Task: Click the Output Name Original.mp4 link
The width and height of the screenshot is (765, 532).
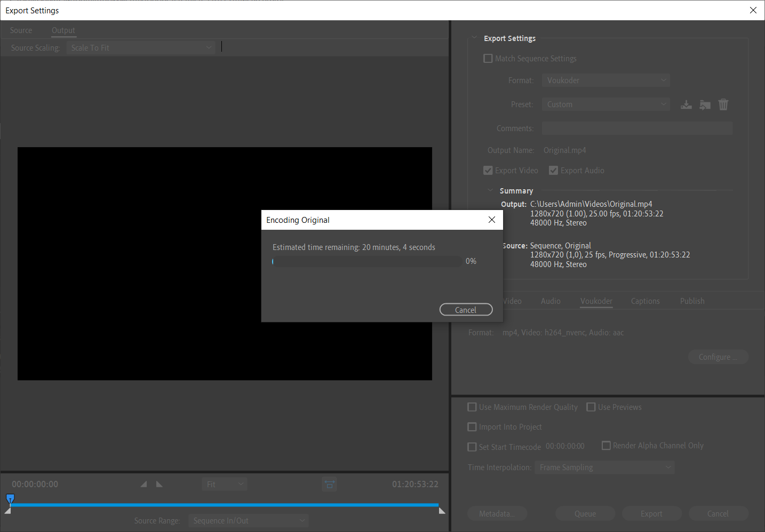Action: [564, 150]
